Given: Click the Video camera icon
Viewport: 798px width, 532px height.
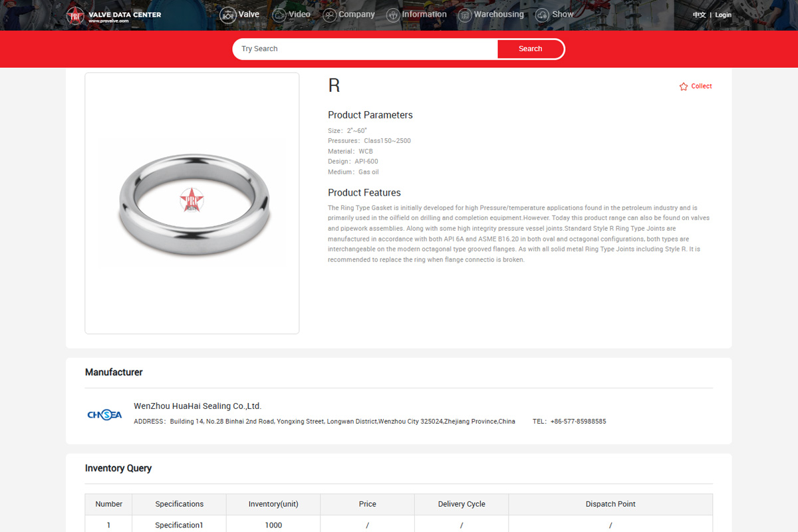Looking at the screenshot, I should coord(279,15).
